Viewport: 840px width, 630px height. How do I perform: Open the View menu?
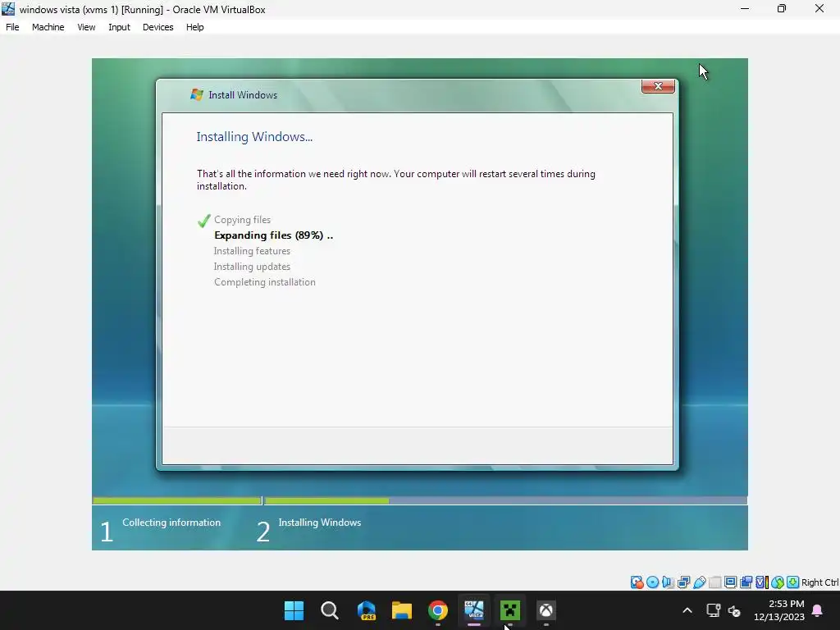pos(86,27)
